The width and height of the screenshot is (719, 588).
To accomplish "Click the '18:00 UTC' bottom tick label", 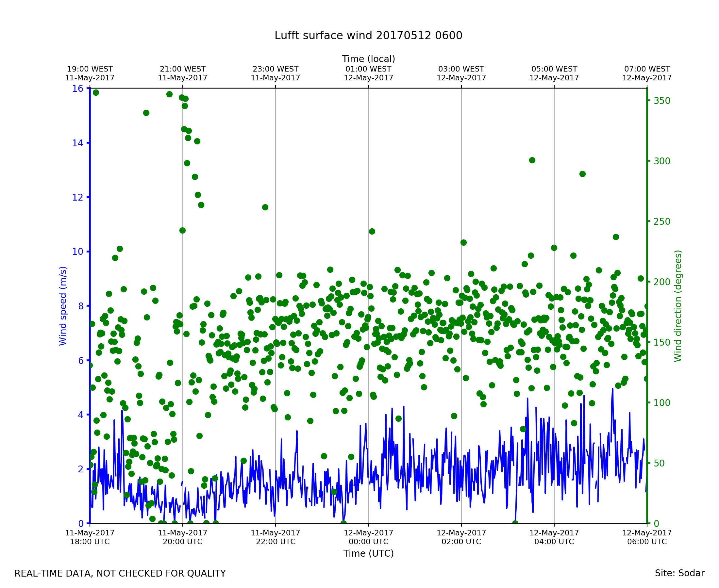I will coord(90,542).
